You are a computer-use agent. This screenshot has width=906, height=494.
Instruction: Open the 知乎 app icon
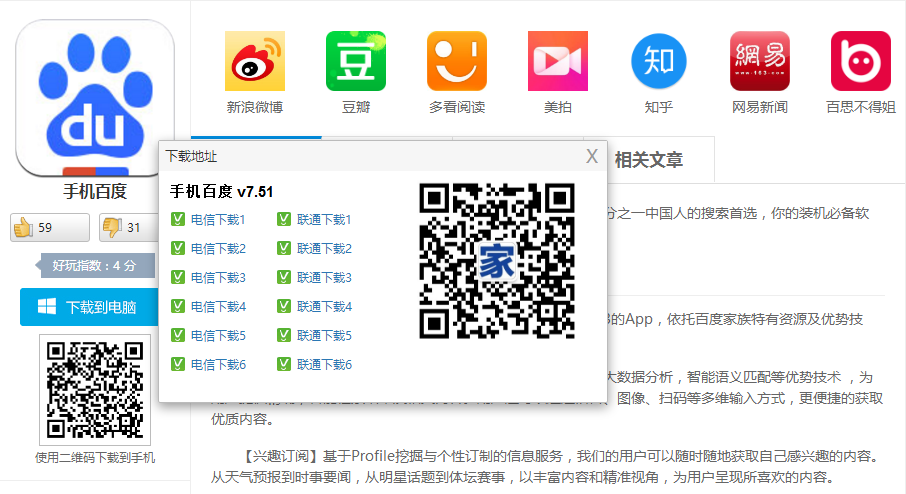659,61
